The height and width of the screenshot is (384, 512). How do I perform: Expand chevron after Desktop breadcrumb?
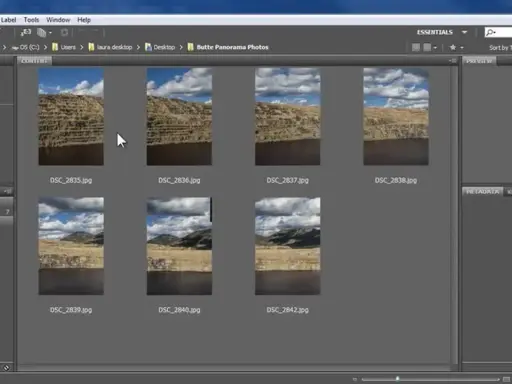(x=181, y=47)
